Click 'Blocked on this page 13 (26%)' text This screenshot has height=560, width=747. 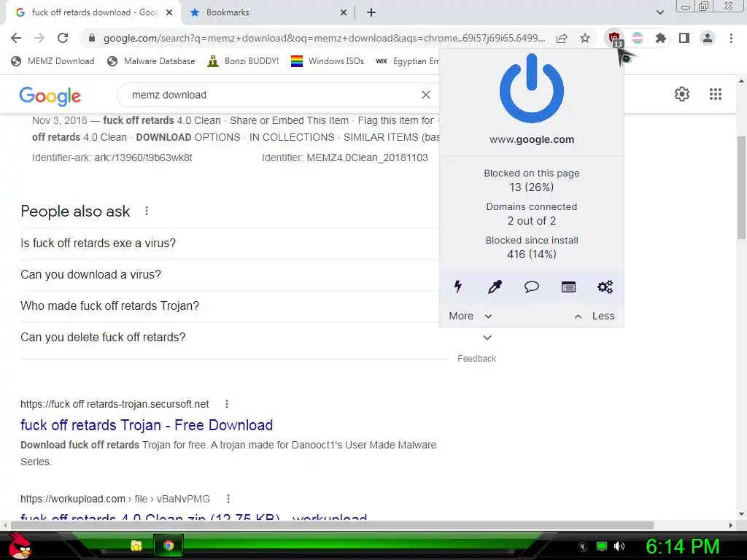532,180
